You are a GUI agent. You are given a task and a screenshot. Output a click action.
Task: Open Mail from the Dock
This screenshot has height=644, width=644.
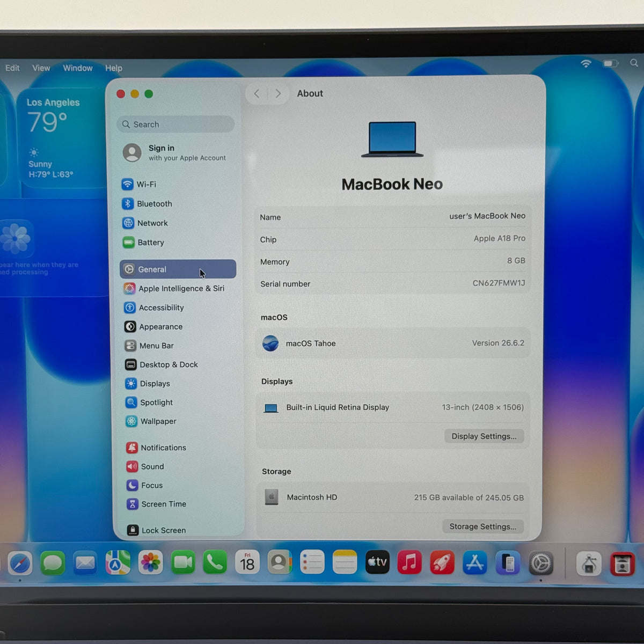[x=85, y=563]
